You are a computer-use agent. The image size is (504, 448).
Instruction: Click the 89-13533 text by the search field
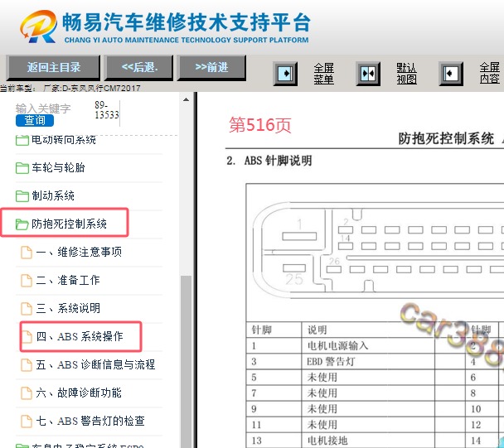pos(107,110)
